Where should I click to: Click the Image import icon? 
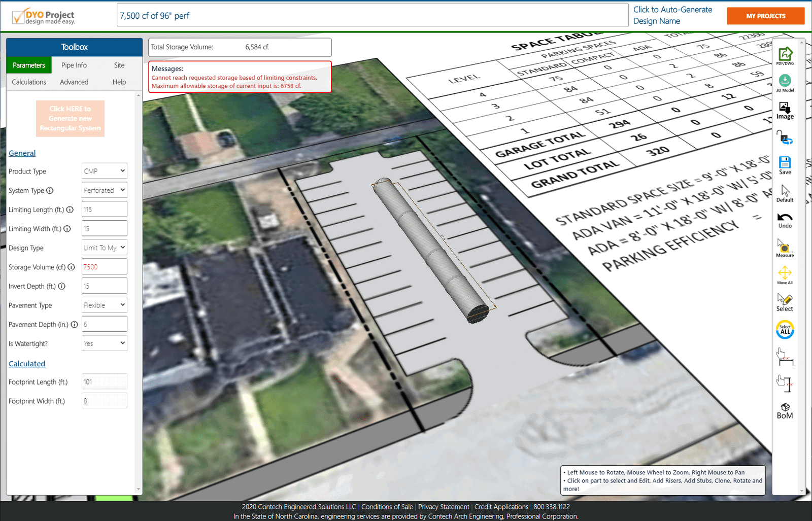pyautogui.click(x=785, y=110)
